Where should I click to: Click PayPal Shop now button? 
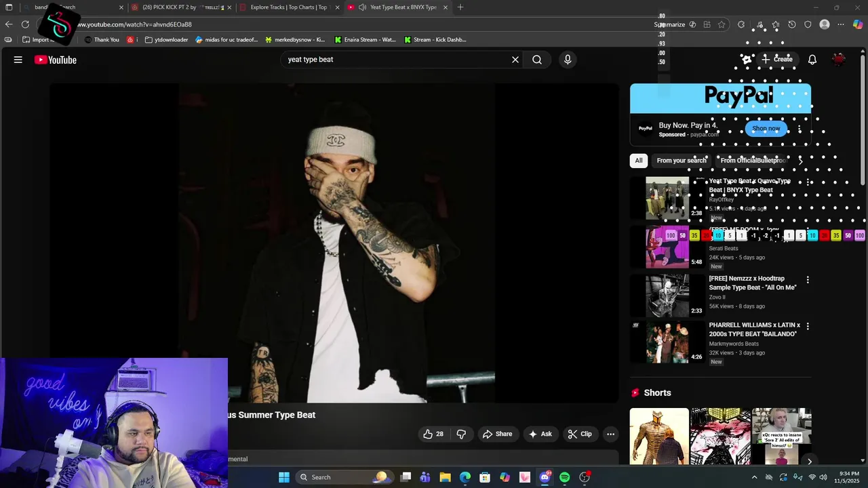pos(766,129)
